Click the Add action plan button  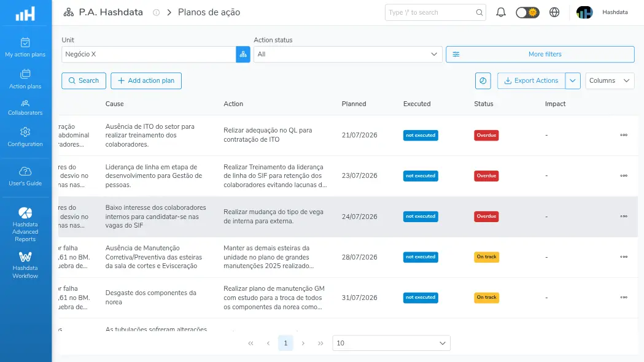tap(146, 81)
